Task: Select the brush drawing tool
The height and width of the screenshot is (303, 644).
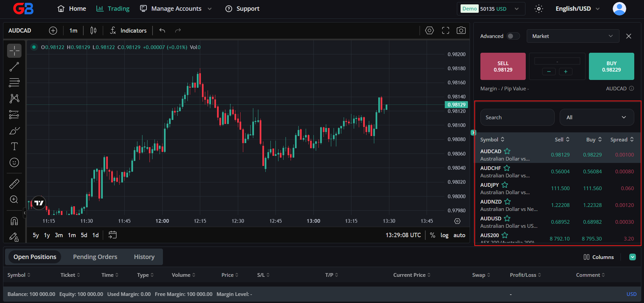Action: tap(14, 131)
